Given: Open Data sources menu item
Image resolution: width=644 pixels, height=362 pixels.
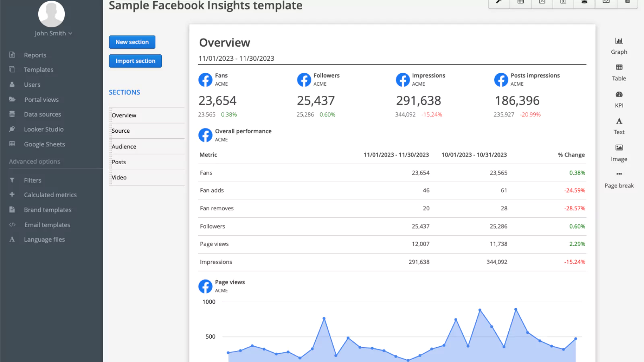Looking at the screenshot, I should pos(43,114).
